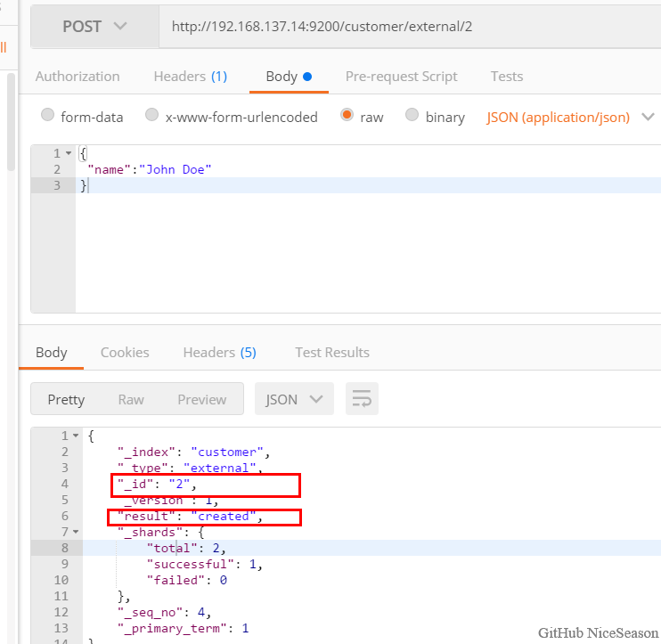Switch to the response Cookies tab

(125, 353)
